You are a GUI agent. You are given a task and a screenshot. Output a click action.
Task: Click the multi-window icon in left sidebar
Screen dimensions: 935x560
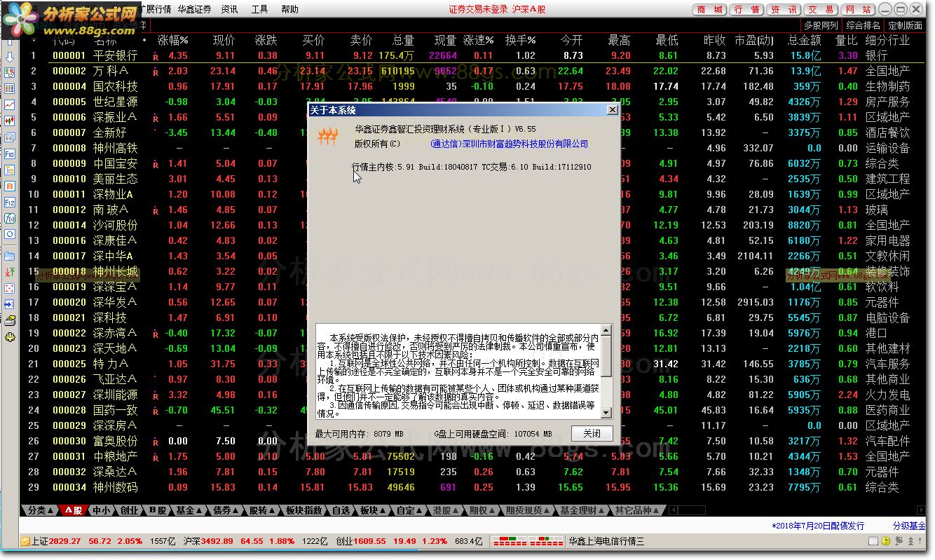point(9,137)
